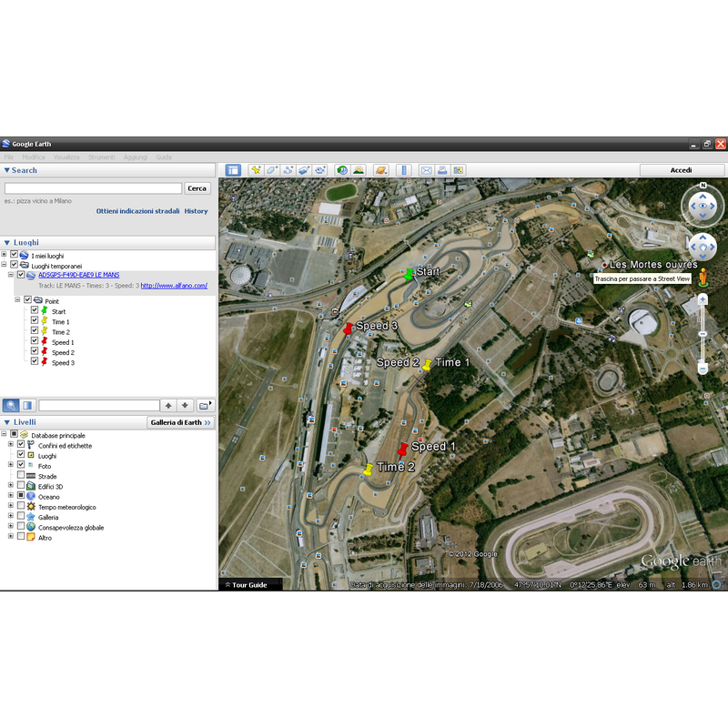Uncheck the Time 1 placemark checkbox
Image resolution: width=728 pixels, height=728 pixels.
point(35,320)
